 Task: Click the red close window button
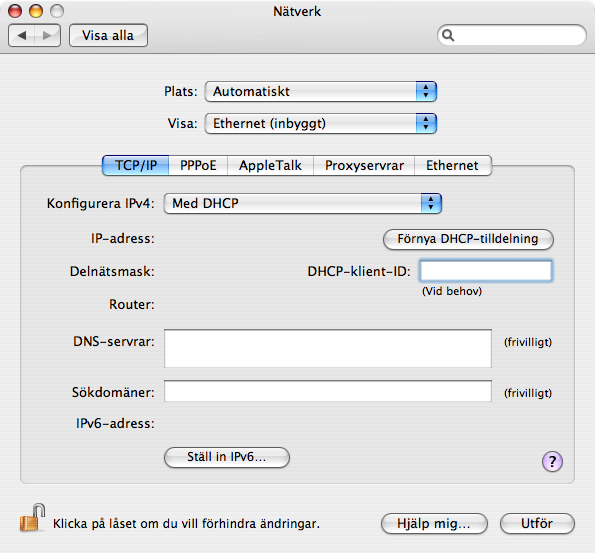click(15, 11)
